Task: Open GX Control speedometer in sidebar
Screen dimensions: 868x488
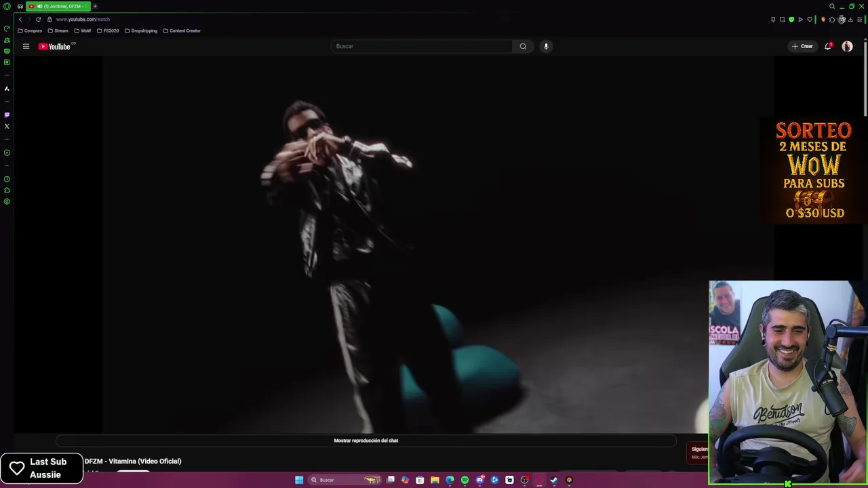Action: pos(7,28)
